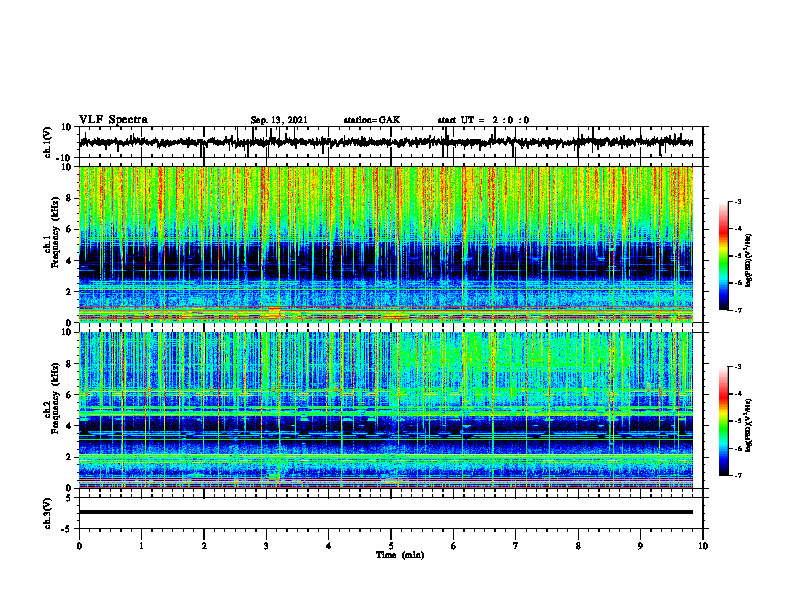
Task: Click the "-7" label on ch.1 color scale
Action: [737, 310]
